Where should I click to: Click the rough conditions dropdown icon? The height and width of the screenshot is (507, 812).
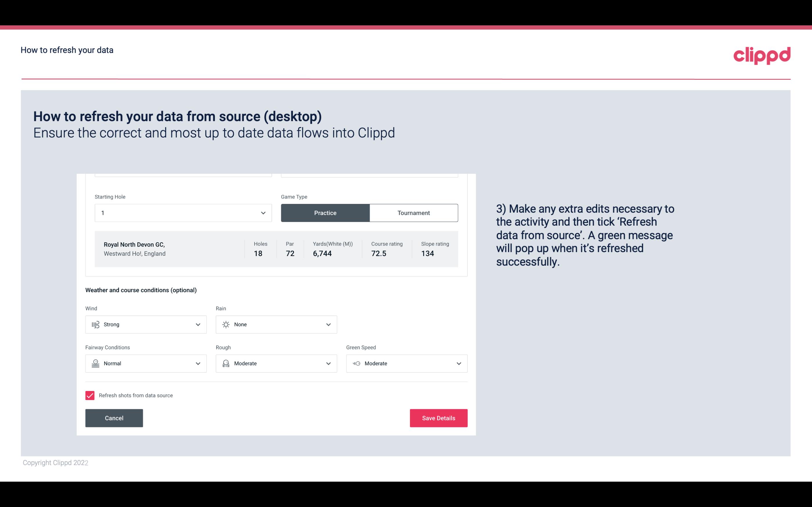click(x=328, y=363)
